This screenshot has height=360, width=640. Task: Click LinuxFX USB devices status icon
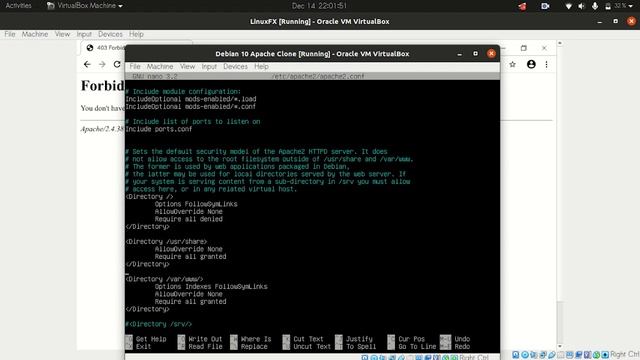(552, 355)
